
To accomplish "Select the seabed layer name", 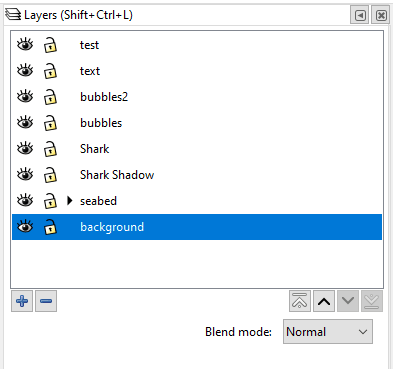I will click(98, 201).
